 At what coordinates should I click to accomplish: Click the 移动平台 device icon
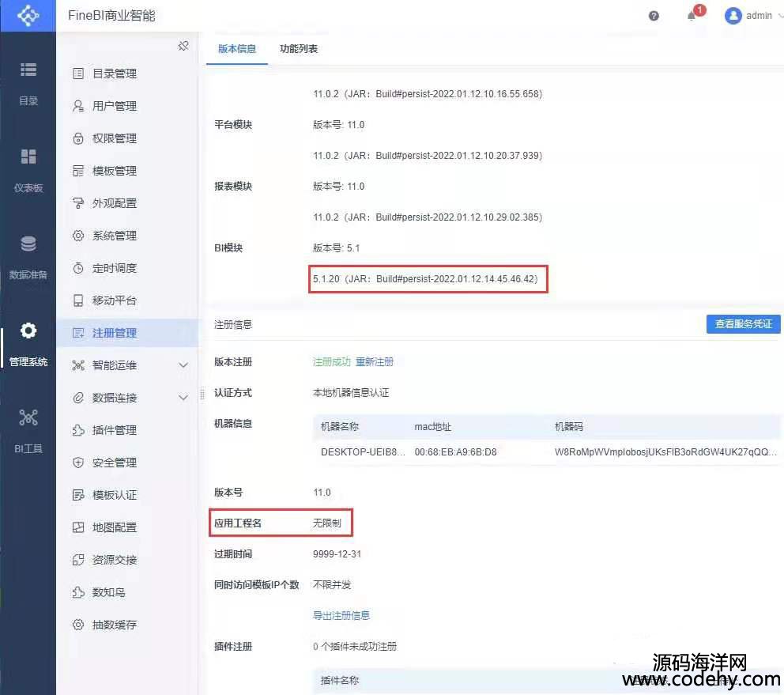[x=78, y=300]
